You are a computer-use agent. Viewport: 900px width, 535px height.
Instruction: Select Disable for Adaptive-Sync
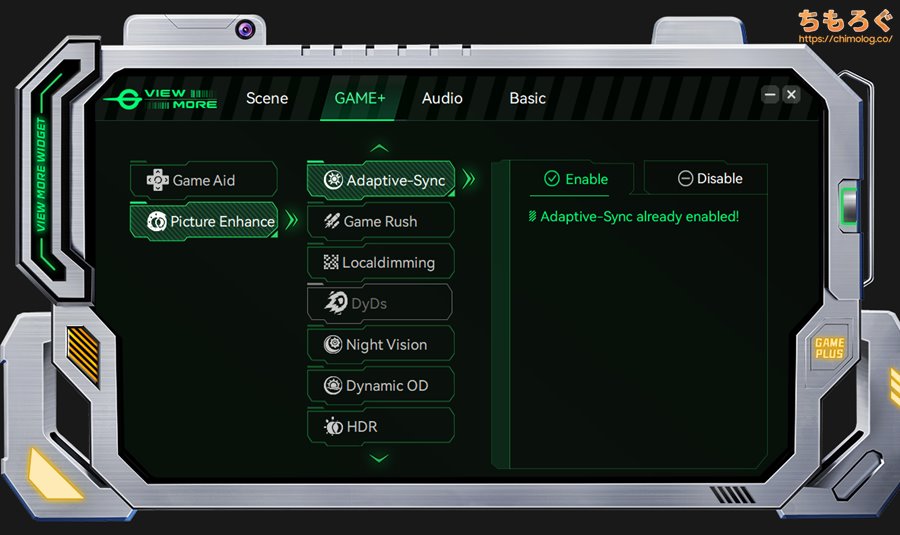pyautogui.click(x=710, y=179)
